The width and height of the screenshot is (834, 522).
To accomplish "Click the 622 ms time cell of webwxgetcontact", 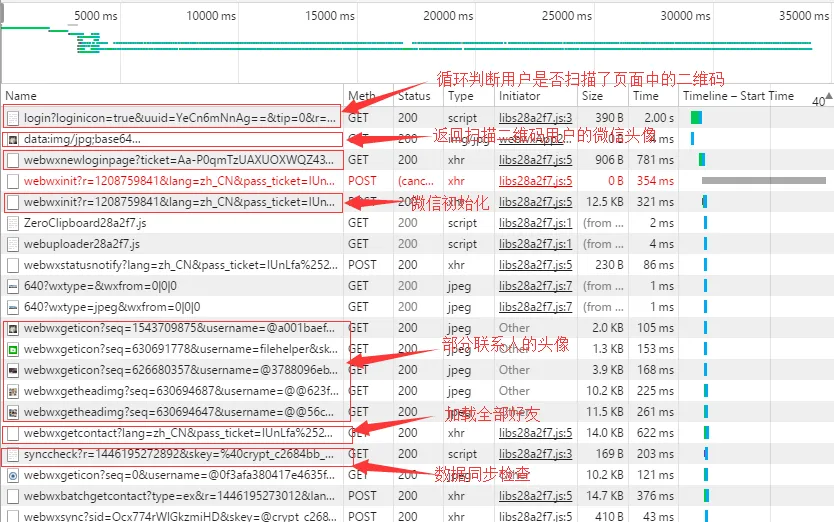I will point(655,433).
